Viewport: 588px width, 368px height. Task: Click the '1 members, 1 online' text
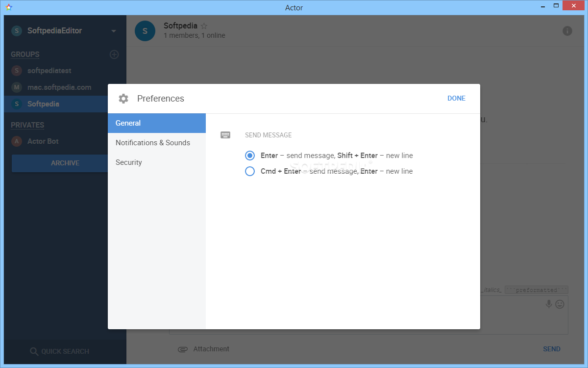tap(195, 35)
